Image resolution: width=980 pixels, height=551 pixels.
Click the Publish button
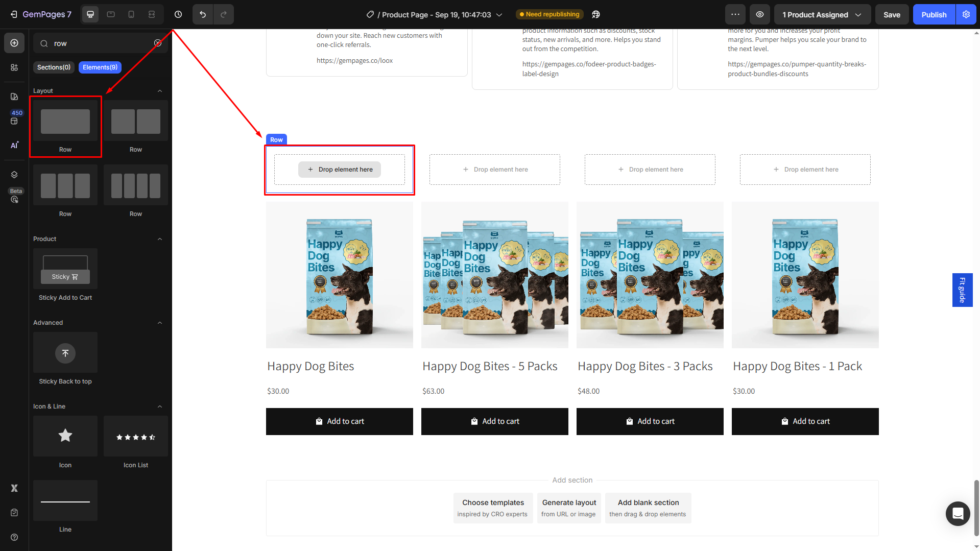(934, 14)
